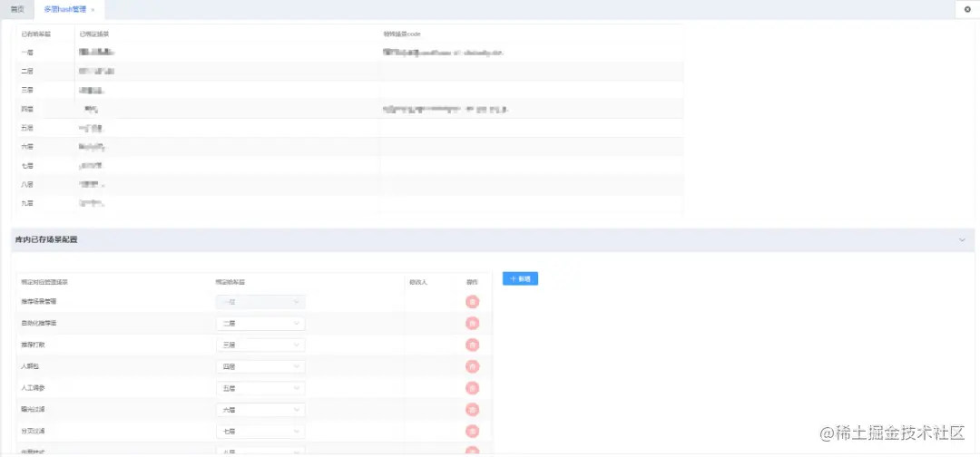This screenshot has height=457, width=980.
Task: Select 五层 cell in the existing layers table
Action: point(27,128)
